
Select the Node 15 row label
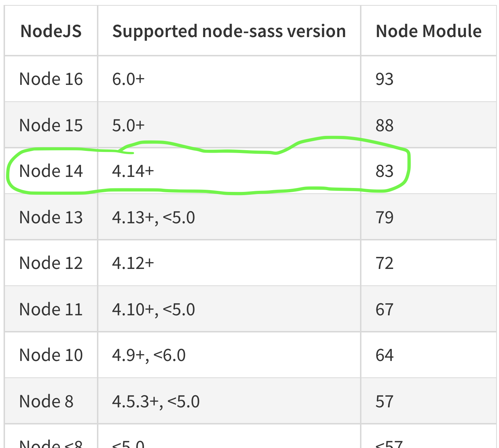[x=51, y=125]
